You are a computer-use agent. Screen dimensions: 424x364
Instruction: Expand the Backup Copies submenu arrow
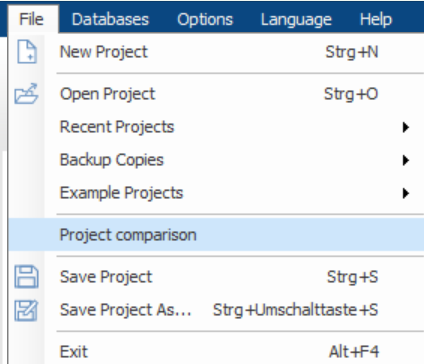pyautogui.click(x=405, y=160)
